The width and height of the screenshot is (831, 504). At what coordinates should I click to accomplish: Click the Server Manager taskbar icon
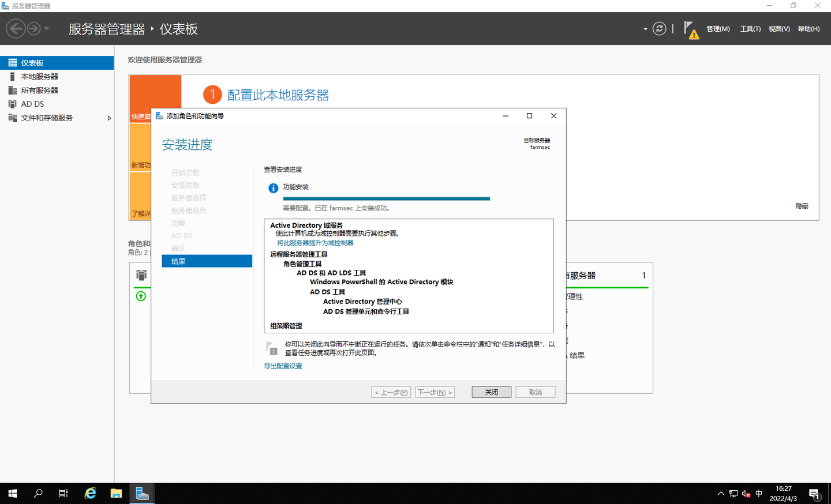click(x=142, y=493)
